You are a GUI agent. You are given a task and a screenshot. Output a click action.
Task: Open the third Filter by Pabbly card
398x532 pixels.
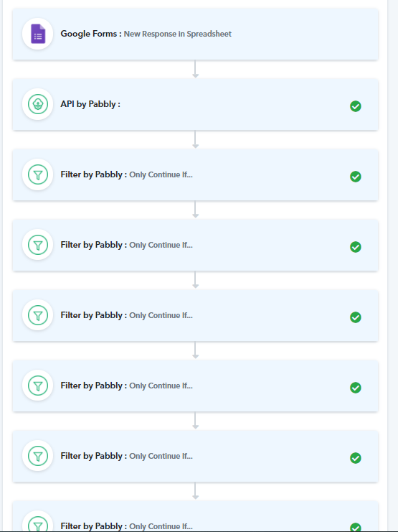195,315
